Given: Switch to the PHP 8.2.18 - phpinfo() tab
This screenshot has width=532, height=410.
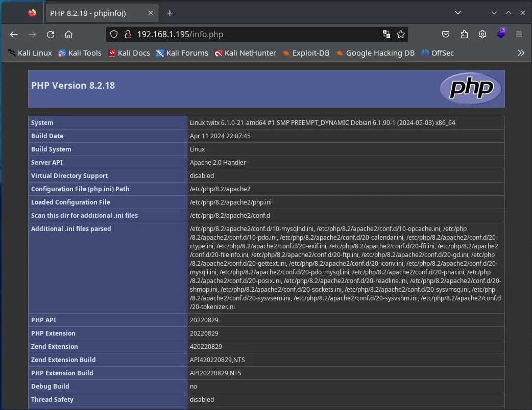Looking at the screenshot, I should click(101, 13).
